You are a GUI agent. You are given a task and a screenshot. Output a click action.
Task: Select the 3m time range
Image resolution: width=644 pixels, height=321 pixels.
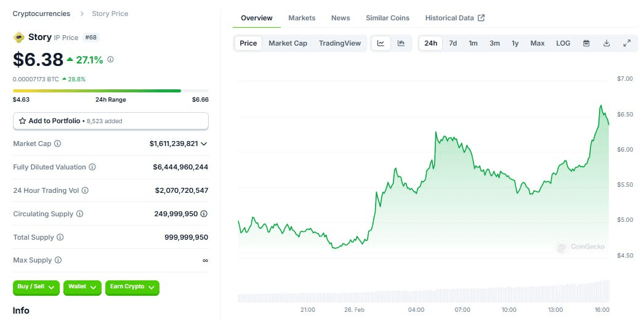(x=494, y=43)
